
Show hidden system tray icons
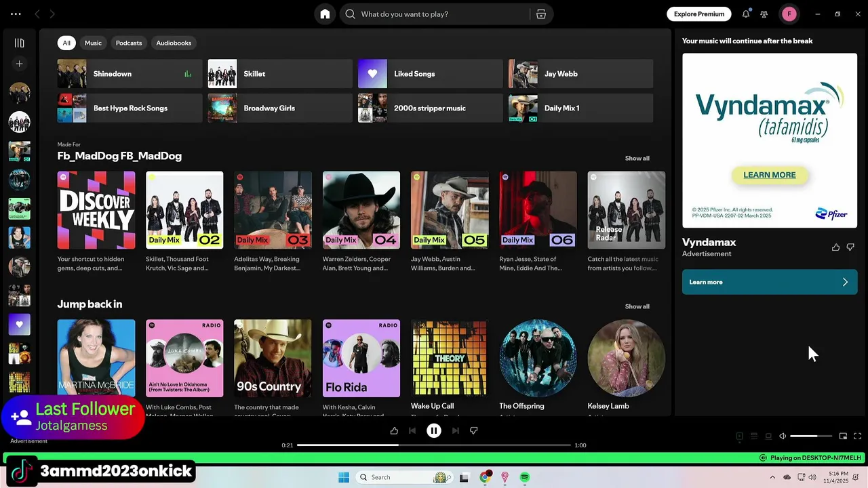coord(772,477)
